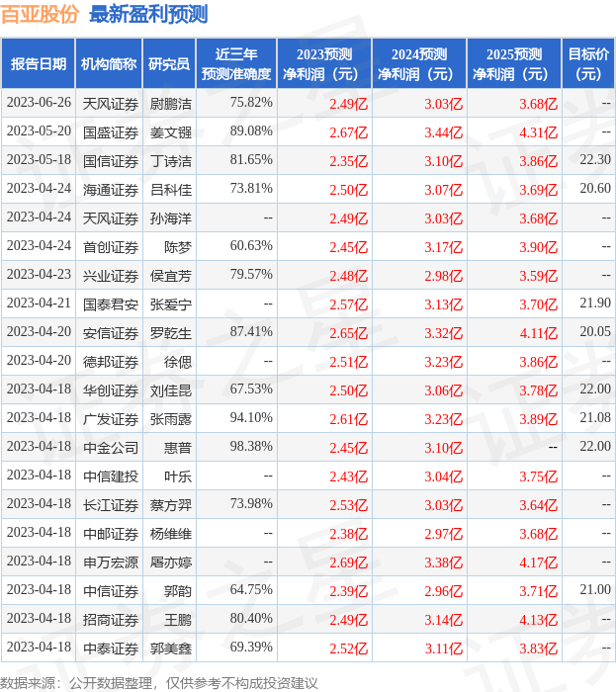Image resolution: width=616 pixels, height=692 pixels.
Task: Click institution 招商证券
Action: point(111,621)
